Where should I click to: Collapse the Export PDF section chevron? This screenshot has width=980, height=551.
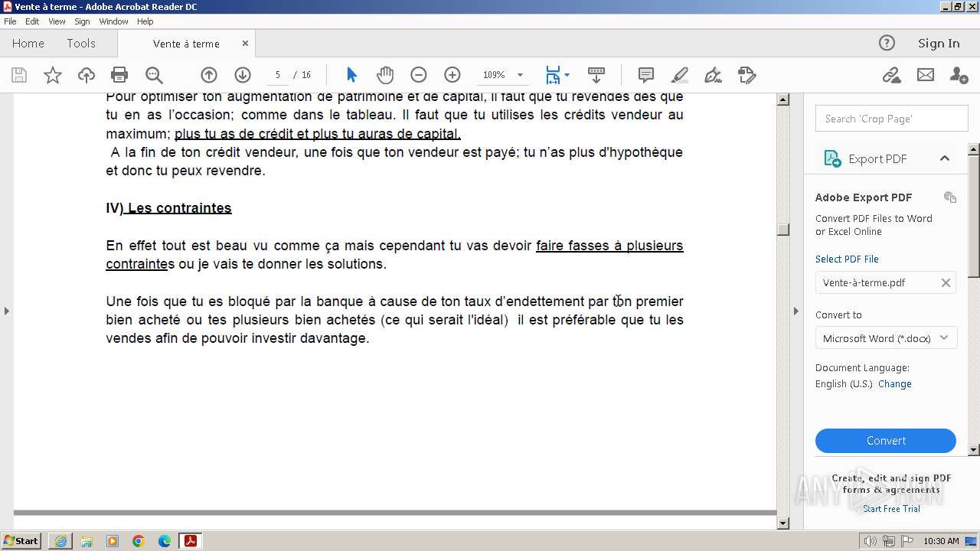[x=945, y=158]
